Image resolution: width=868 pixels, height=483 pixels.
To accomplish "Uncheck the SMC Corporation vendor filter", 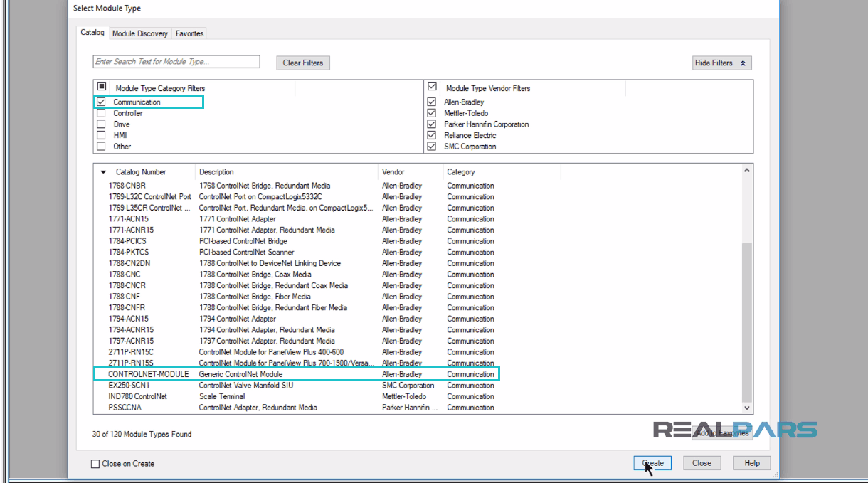I will [432, 147].
